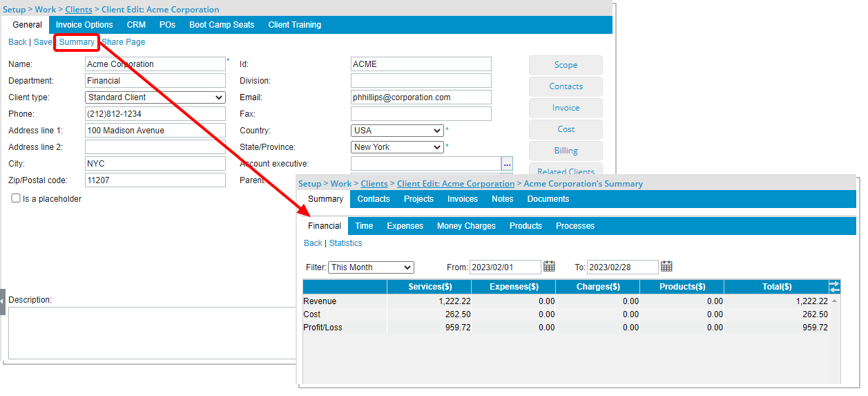
Task: Click the City field
Action: [155, 164]
